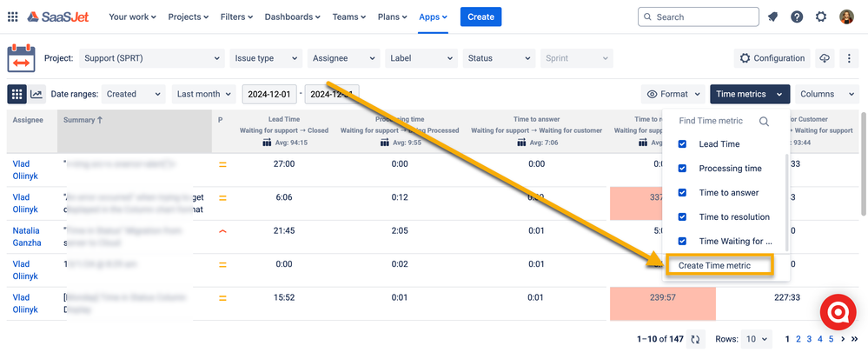Uncheck the Time to resolution checkbox

pyautogui.click(x=682, y=217)
